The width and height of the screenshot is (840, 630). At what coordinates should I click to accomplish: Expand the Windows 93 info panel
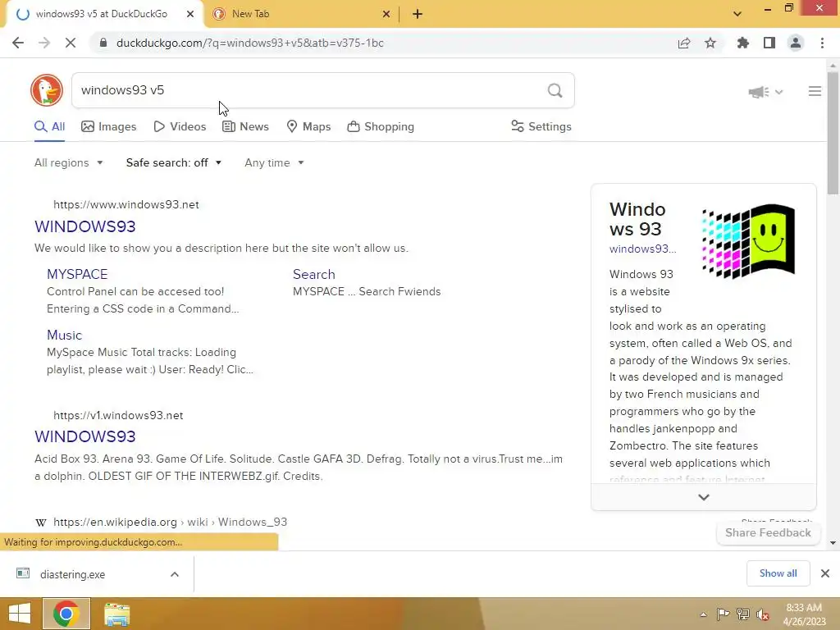[x=703, y=497]
